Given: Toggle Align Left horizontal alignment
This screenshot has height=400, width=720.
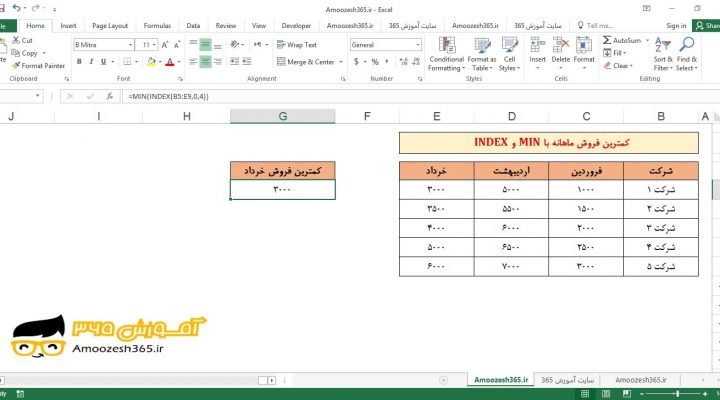Looking at the screenshot, I should point(193,62).
